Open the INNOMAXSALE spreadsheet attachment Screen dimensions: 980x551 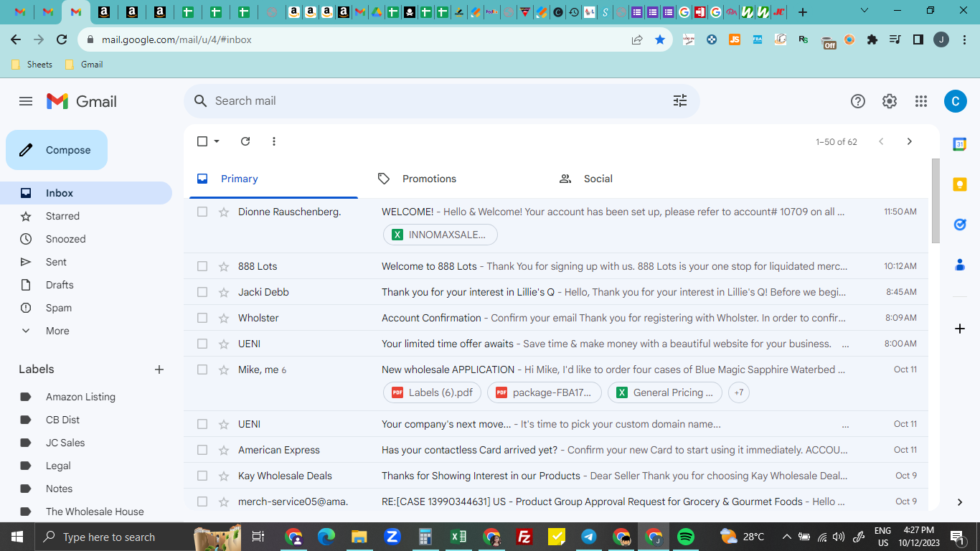coord(440,235)
